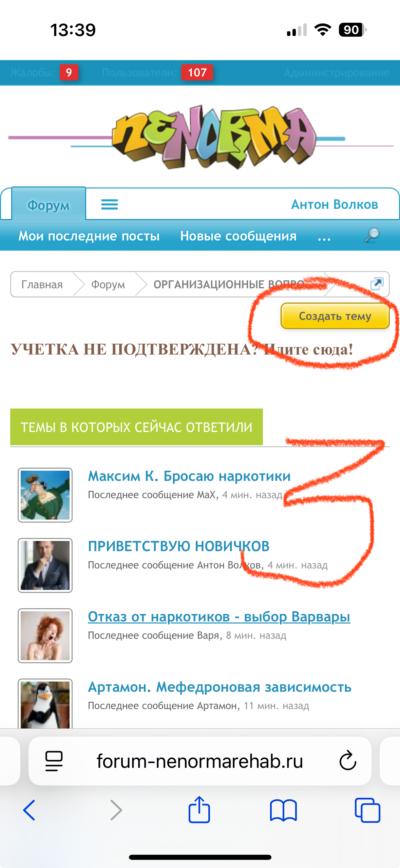The height and width of the screenshot is (868, 400).
Task: Open Новые сообщения
Action: 239,236
